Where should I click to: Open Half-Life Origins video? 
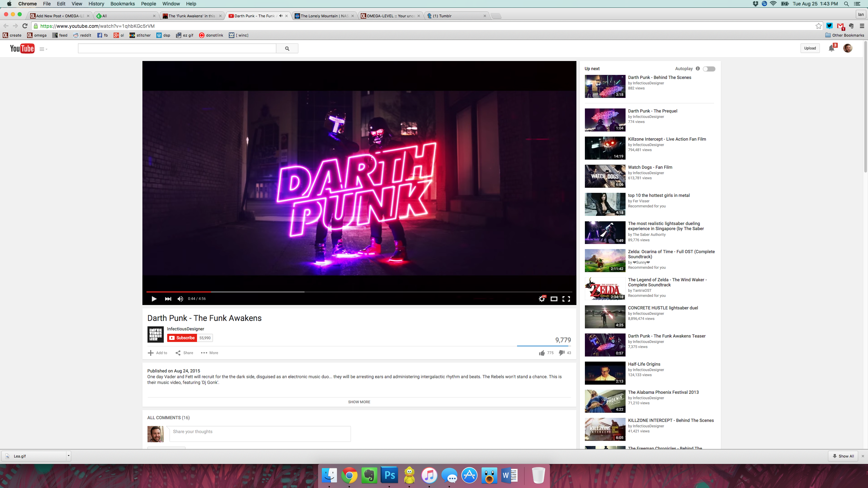click(x=644, y=364)
